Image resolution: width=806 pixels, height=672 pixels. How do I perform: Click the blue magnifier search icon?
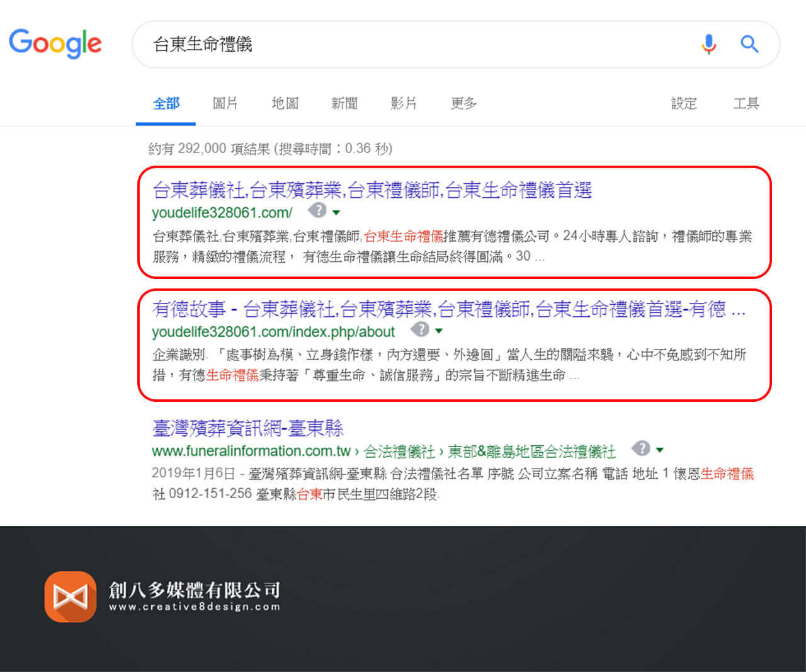pos(749,44)
